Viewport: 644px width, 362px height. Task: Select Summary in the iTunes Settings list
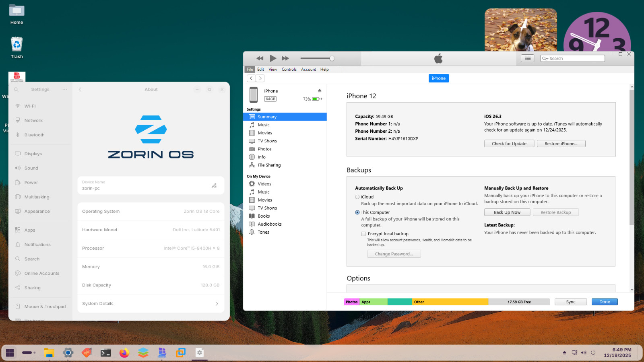285,117
